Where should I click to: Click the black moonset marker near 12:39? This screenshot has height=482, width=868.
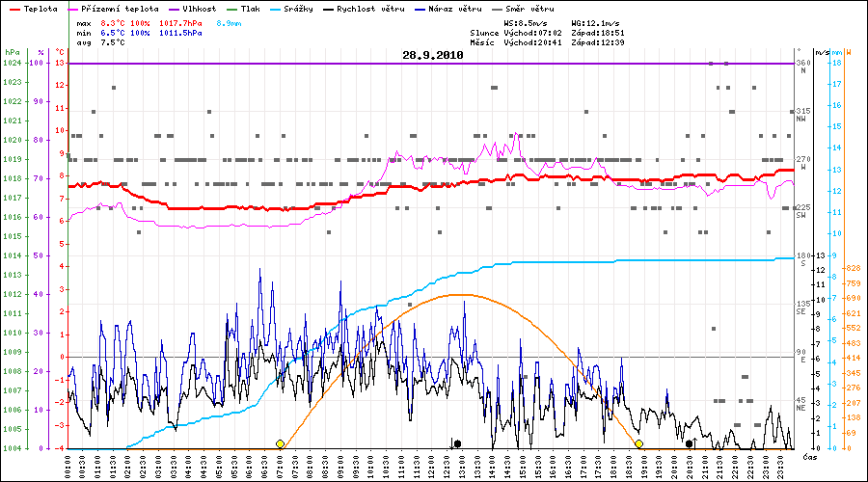point(457,443)
